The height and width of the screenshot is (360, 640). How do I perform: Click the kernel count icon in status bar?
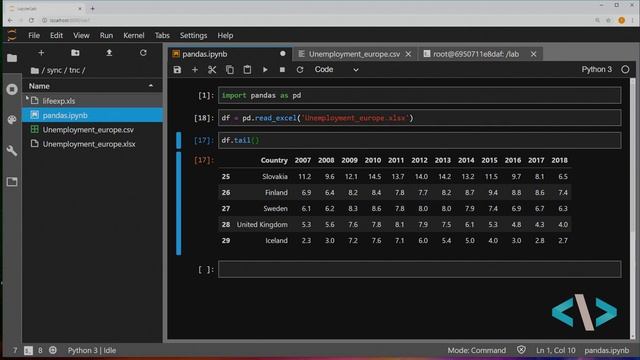53,350
